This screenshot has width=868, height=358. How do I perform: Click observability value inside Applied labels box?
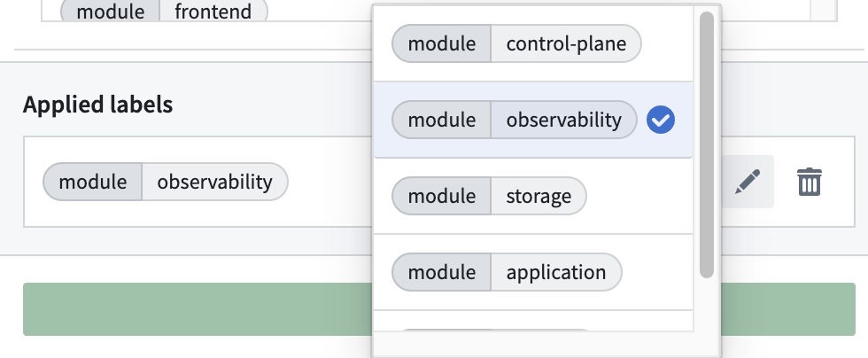[x=214, y=182]
